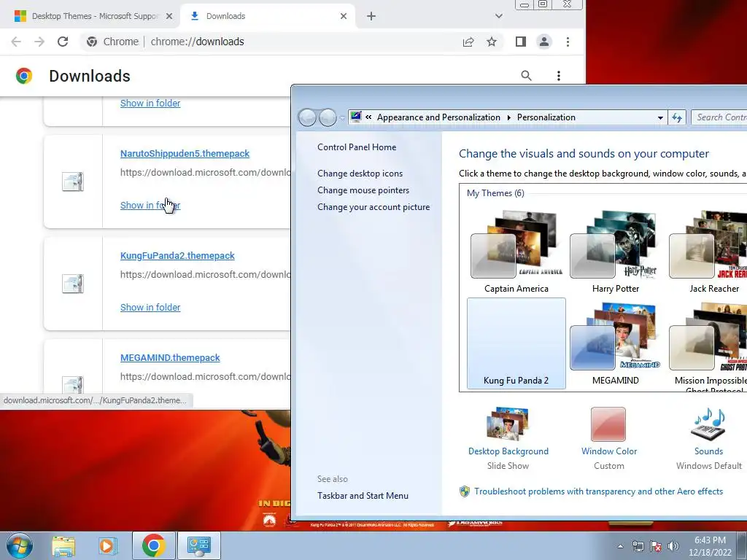This screenshot has width=747, height=560.
Task: Search downloads magnifier icon
Action: (x=526, y=75)
